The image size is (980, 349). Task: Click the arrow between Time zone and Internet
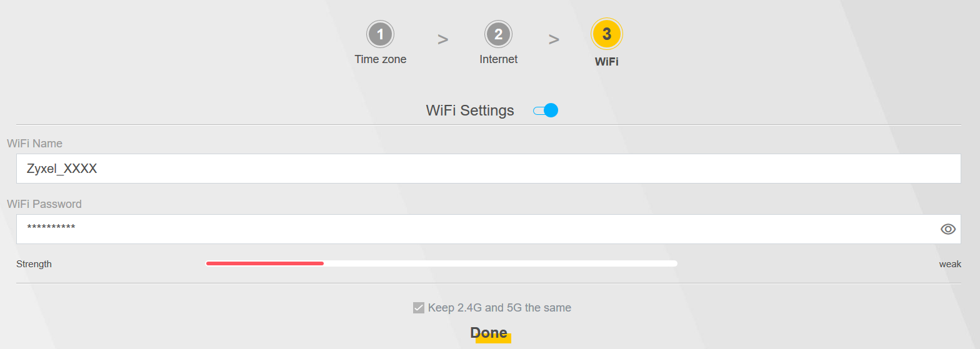(442, 39)
